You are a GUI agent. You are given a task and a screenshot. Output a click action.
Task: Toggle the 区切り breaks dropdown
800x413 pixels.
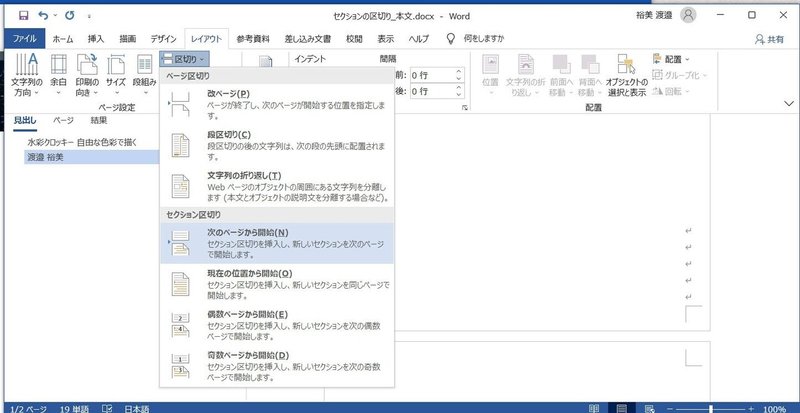coord(184,59)
